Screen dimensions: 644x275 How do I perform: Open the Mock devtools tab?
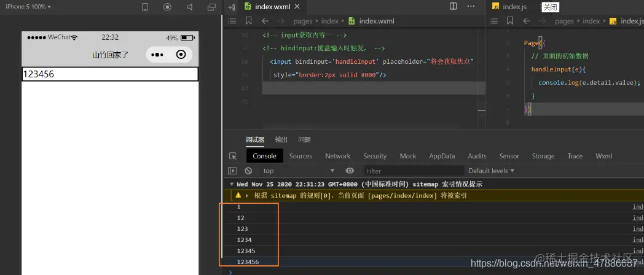click(x=408, y=156)
